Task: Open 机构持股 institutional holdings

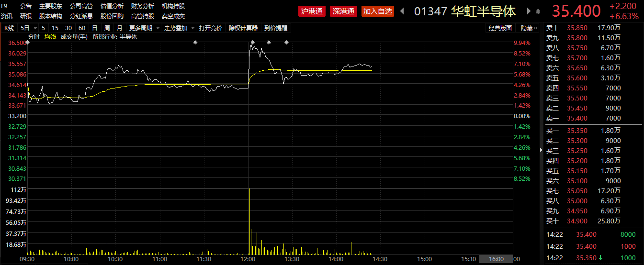Action: coord(173,6)
